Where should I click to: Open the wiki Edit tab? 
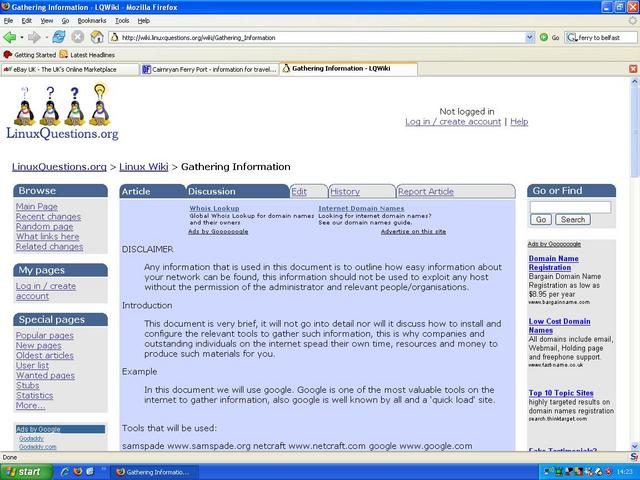pyautogui.click(x=299, y=191)
